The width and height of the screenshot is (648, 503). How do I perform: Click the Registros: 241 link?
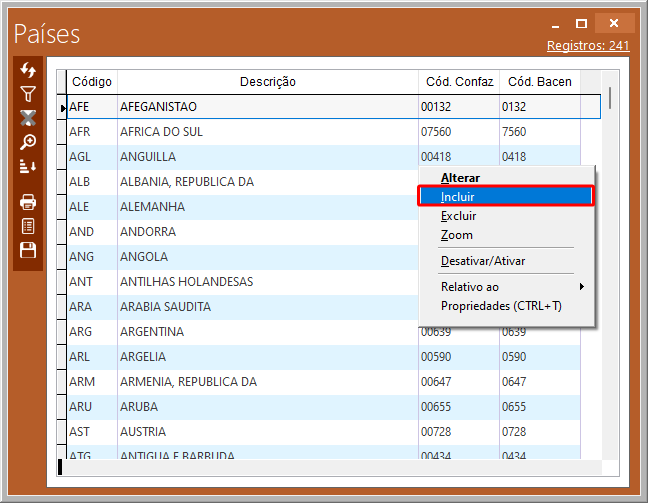click(x=588, y=46)
